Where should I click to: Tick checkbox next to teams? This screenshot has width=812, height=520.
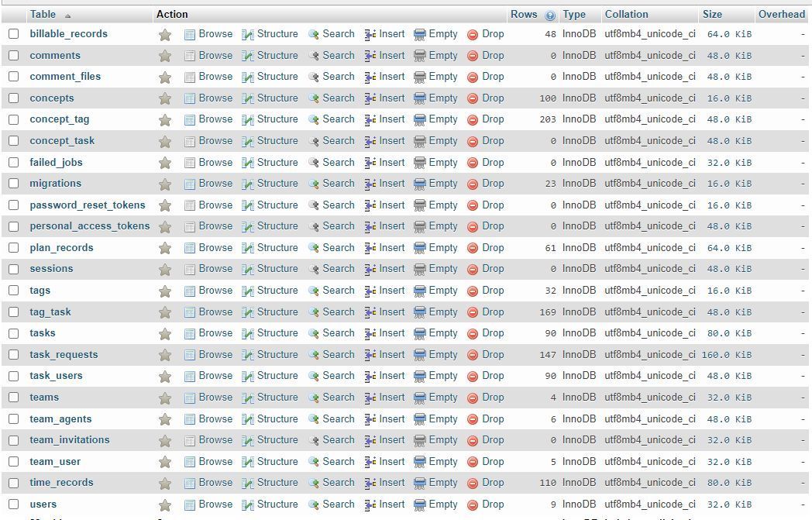point(14,398)
